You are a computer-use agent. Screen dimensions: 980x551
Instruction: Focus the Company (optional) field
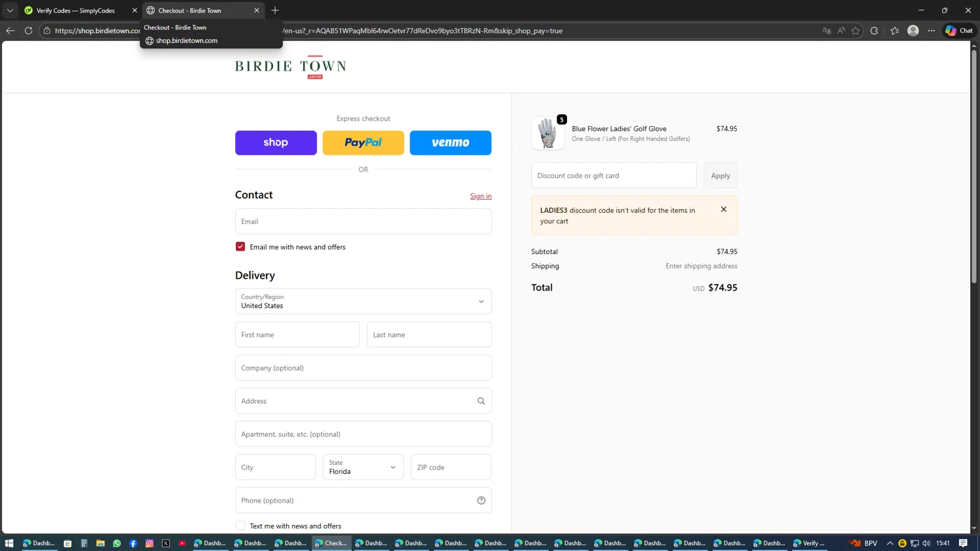pos(363,368)
